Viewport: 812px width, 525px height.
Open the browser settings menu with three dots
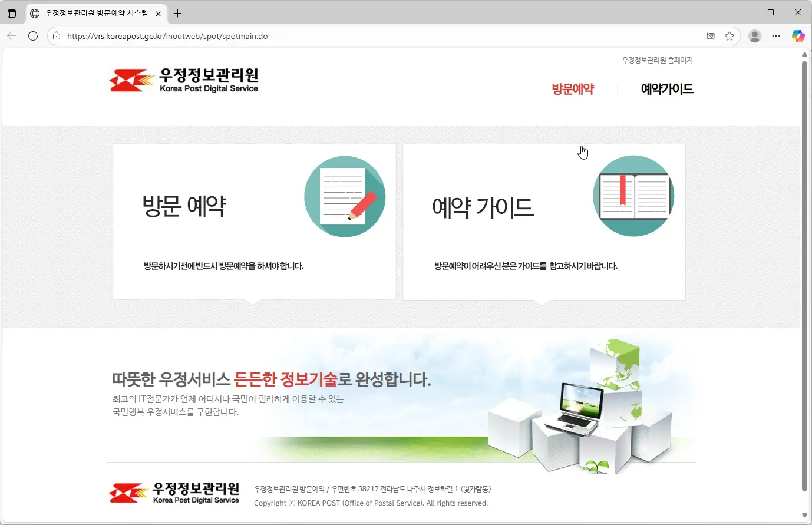(776, 36)
